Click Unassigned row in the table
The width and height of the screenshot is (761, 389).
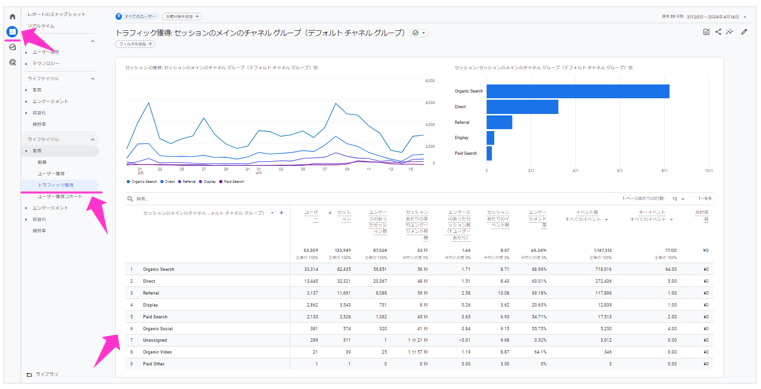(419, 340)
